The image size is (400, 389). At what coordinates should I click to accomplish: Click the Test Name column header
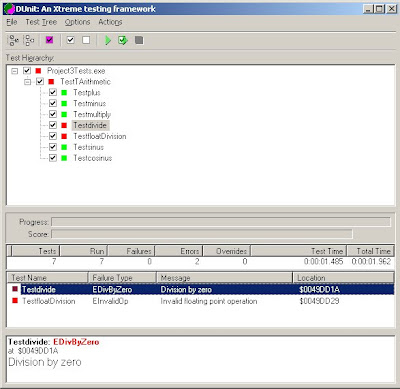pyautogui.click(x=47, y=278)
